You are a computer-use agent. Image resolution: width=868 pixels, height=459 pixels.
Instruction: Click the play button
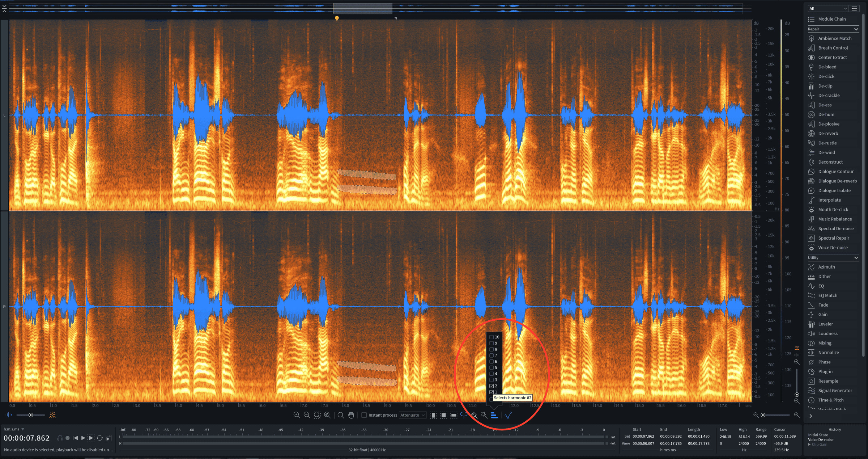83,438
